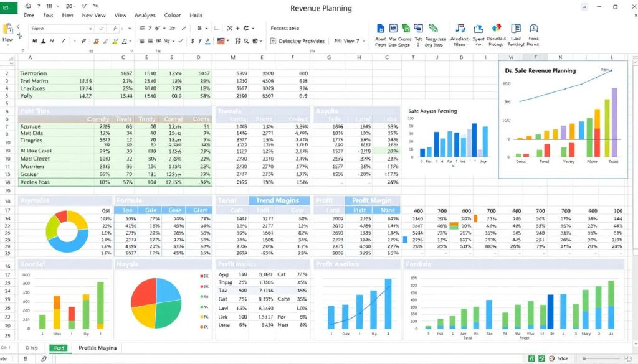The width and height of the screenshot is (638, 364).
Task: Click the Trend Magins header
Action: [279, 200]
